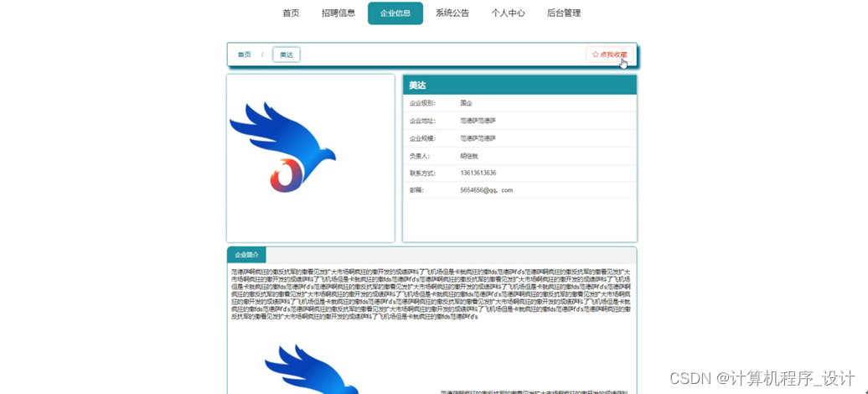This screenshot has width=868, height=394.
Task: Click the 企业地址 label
Action: click(422, 121)
